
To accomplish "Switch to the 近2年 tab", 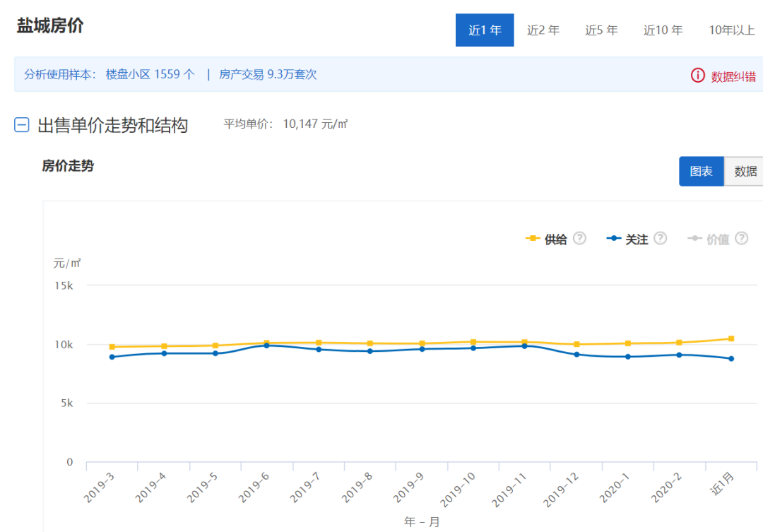I will 543,30.
